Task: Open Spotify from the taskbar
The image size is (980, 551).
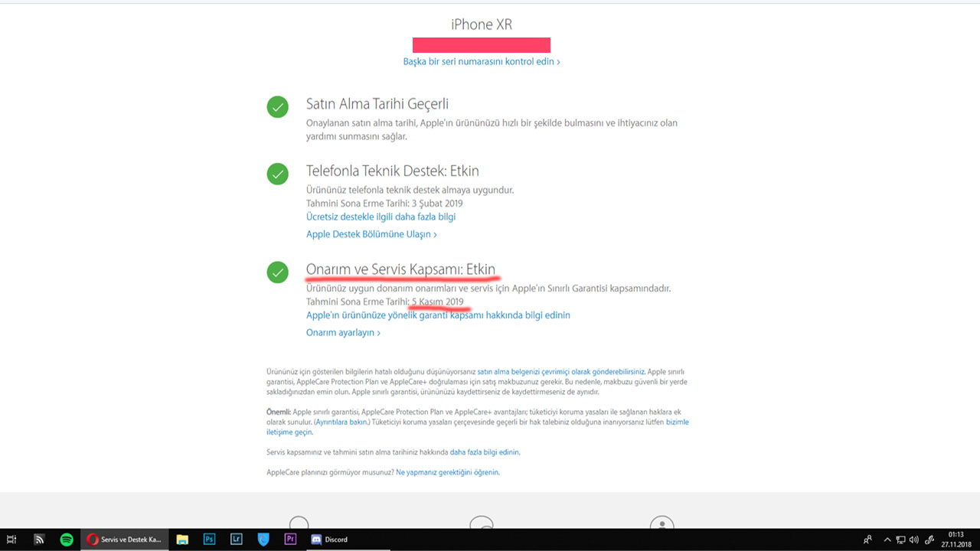Action: tap(67, 540)
